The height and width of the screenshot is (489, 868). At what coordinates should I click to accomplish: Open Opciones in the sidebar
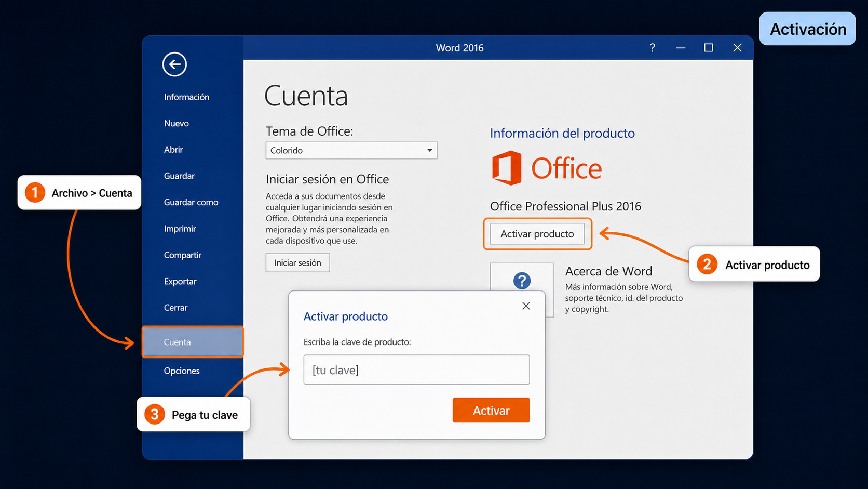tap(182, 371)
